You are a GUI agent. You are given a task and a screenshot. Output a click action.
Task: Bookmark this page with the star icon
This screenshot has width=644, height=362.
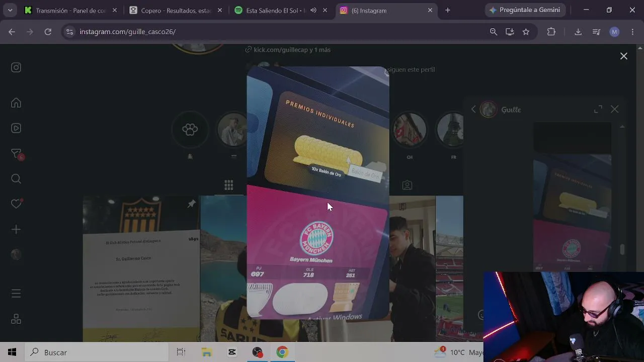coord(526,32)
